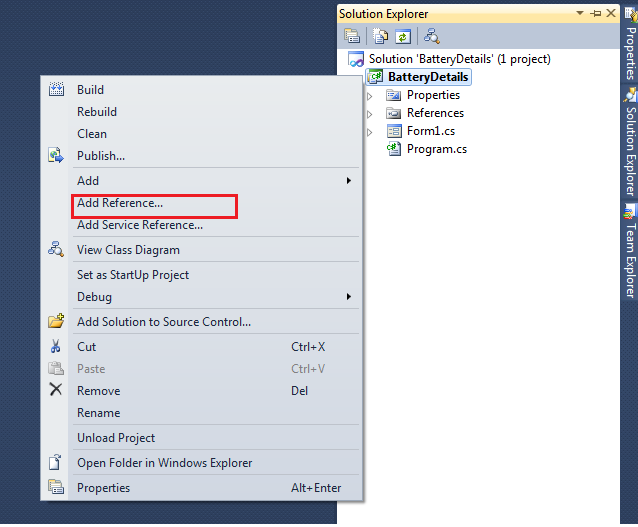Viewport: 638px width, 527px height.
Task: Click the View Class Diagram toolbar icon
Action: click(431, 36)
